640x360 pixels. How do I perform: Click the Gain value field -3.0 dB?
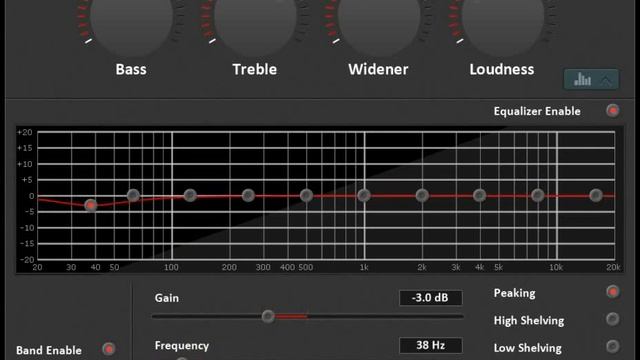[x=431, y=298]
